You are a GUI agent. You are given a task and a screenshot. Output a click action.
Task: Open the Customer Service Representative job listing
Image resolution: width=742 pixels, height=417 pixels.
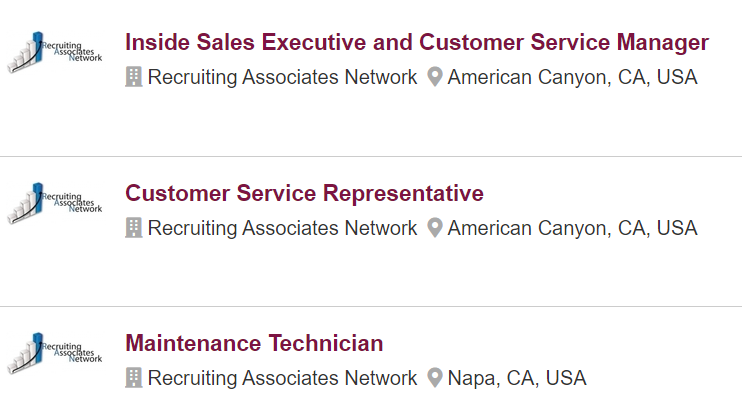pyautogui.click(x=304, y=194)
